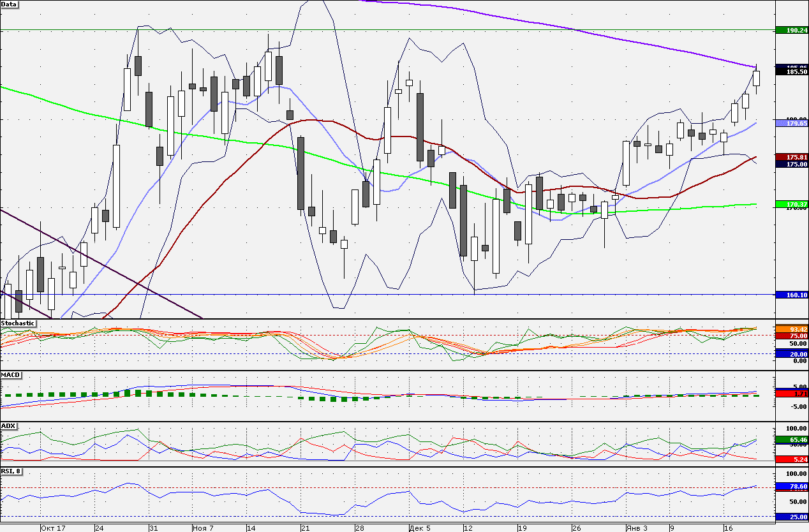Click the Дек 5 date marker

420,528
